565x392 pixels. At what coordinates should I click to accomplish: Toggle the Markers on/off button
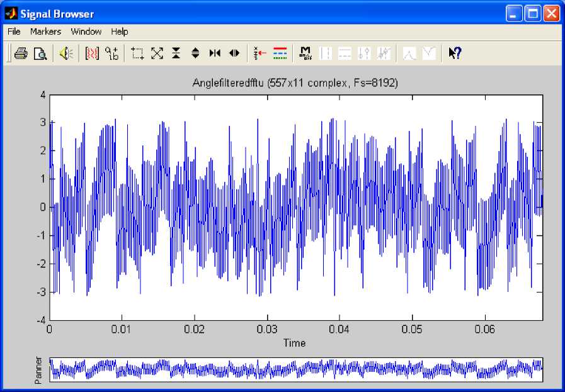(306, 54)
